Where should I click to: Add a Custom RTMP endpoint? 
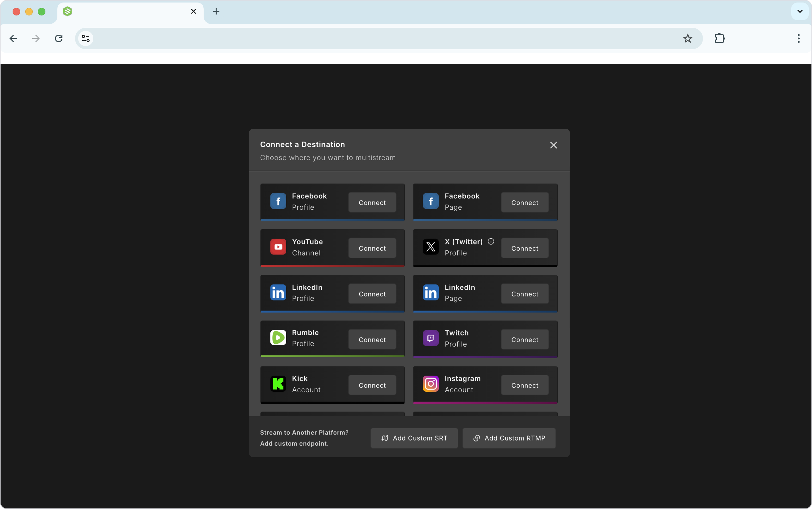(509, 438)
